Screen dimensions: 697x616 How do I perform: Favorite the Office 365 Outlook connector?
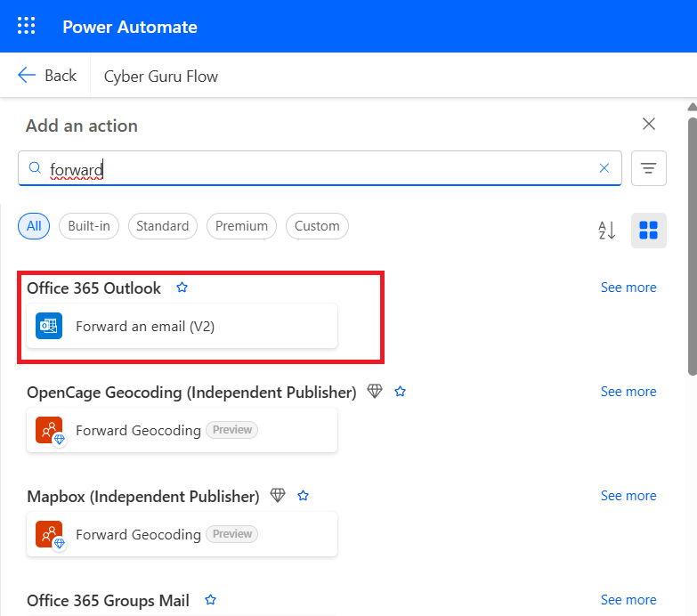click(x=182, y=288)
